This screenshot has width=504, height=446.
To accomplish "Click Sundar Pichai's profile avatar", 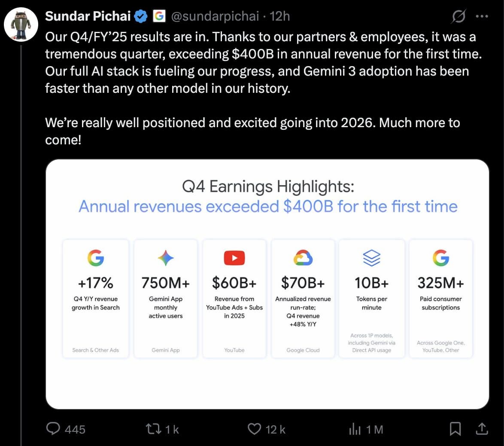I will (x=21, y=24).
